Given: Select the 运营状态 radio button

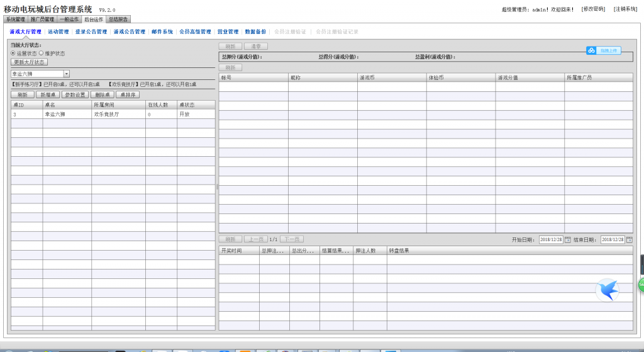Looking at the screenshot, I should point(13,54).
